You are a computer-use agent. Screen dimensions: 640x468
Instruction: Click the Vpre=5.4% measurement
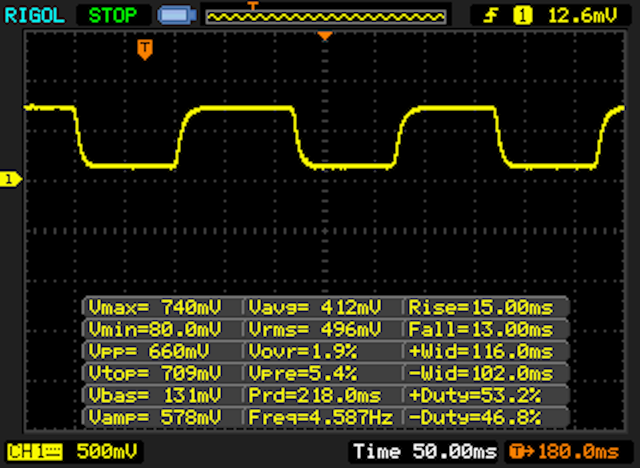[x=303, y=373]
